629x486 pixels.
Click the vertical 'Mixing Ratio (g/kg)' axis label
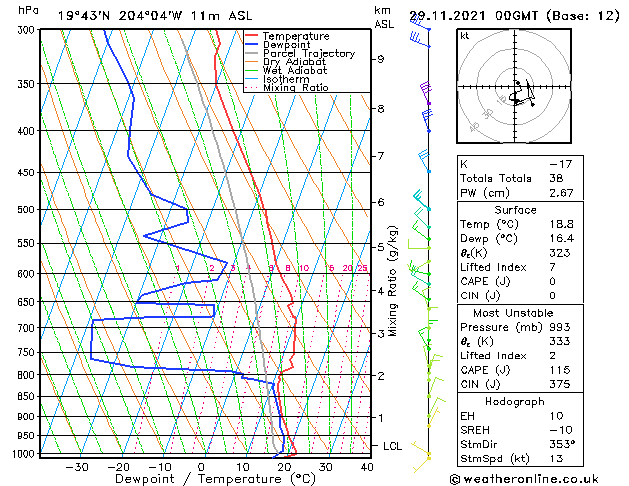tap(393, 281)
